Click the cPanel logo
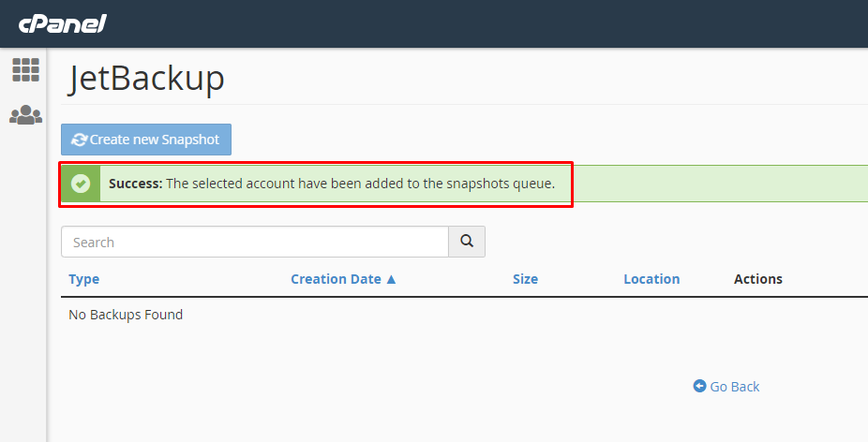The height and width of the screenshot is (442, 868). point(62,23)
